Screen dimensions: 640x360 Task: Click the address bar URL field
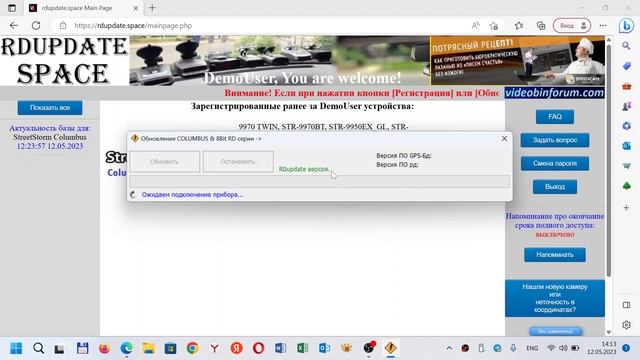(x=261, y=25)
